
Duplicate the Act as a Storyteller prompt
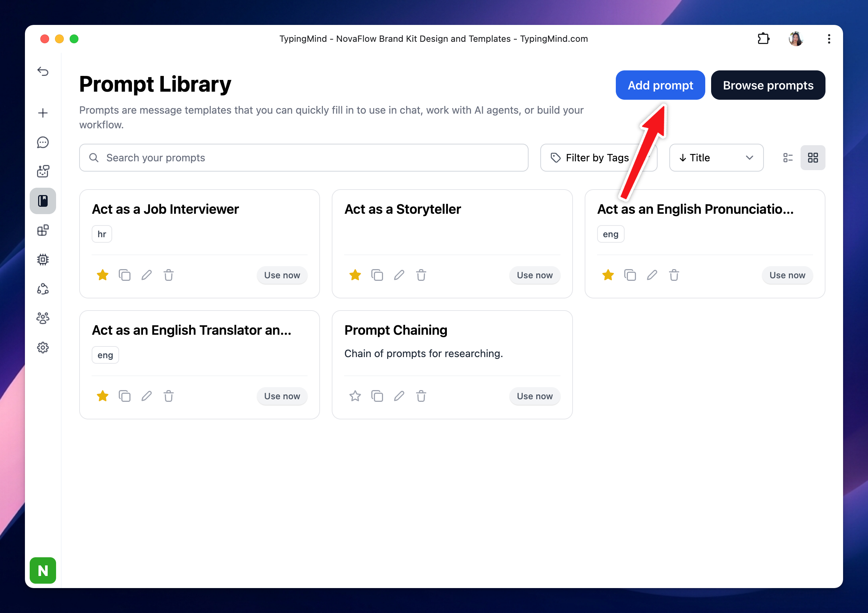click(377, 275)
